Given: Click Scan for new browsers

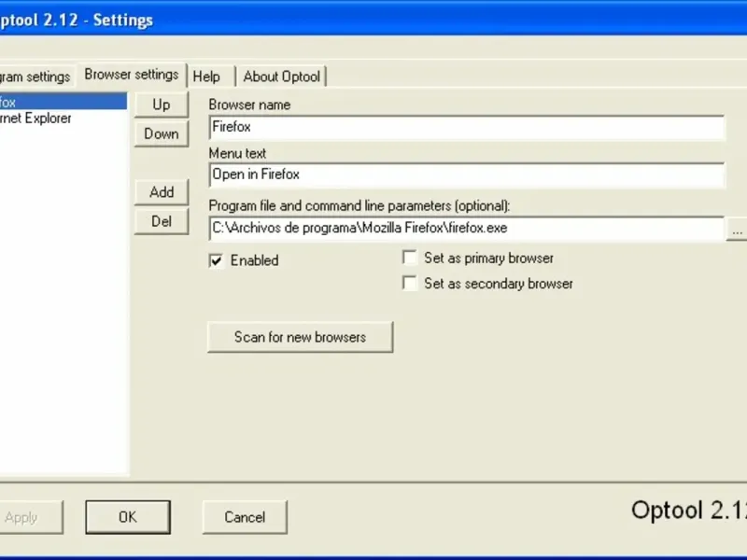Looking at the screenshot, I should [300, 337].
